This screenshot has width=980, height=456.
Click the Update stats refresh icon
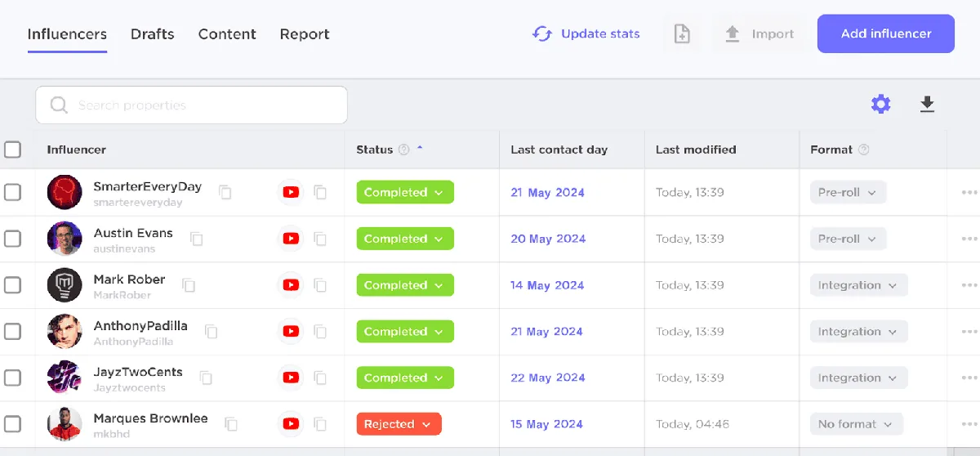[542, 34]
